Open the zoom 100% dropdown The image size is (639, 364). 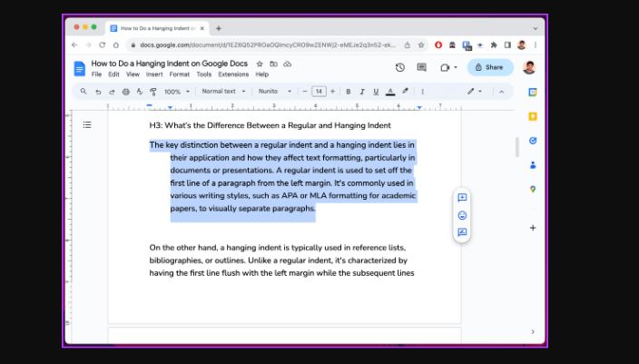coord(177,92)
